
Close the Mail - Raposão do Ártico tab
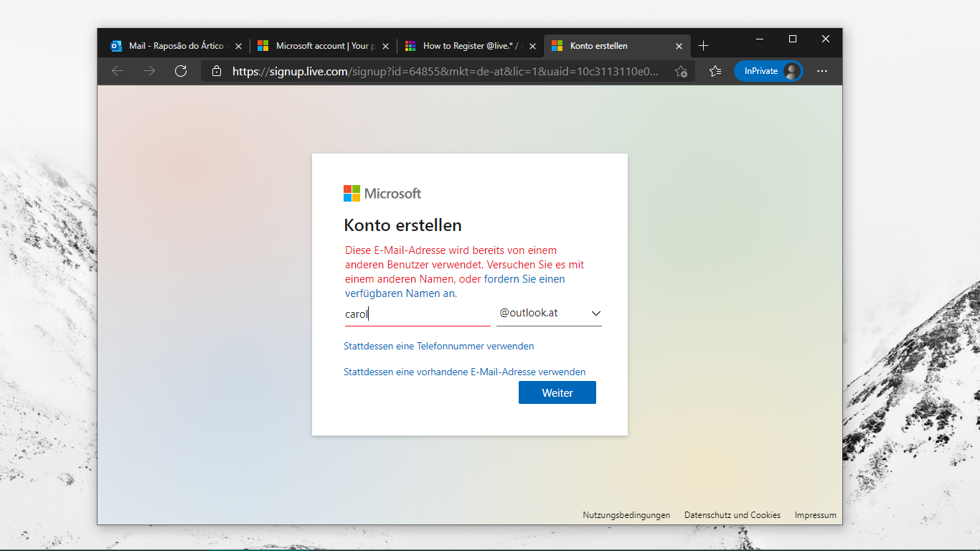[238, 46]
